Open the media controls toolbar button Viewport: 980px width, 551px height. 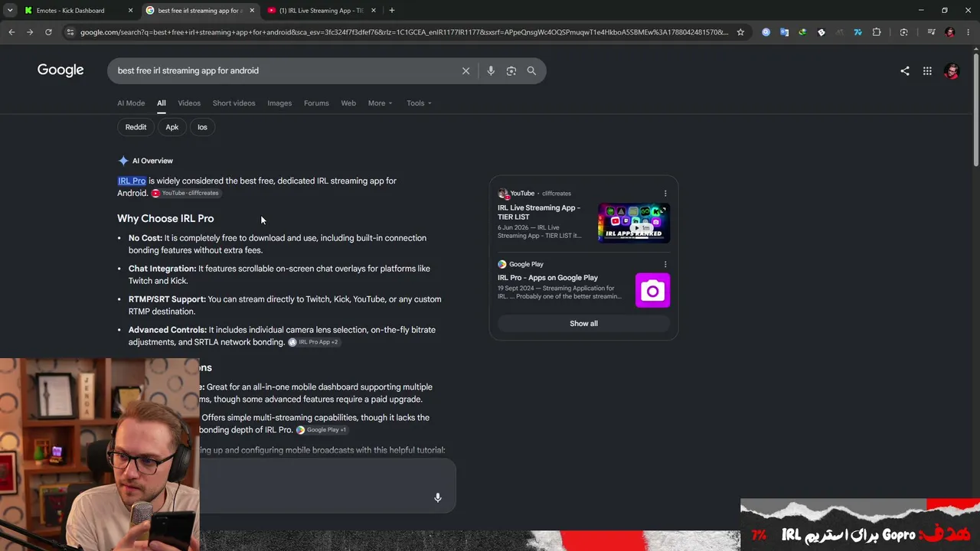click(931, 32)
